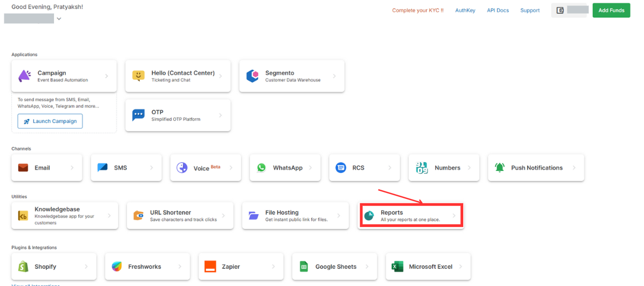The image size is (644, 286).
Task: Click the Launch Campaign button
Action: 50,122
